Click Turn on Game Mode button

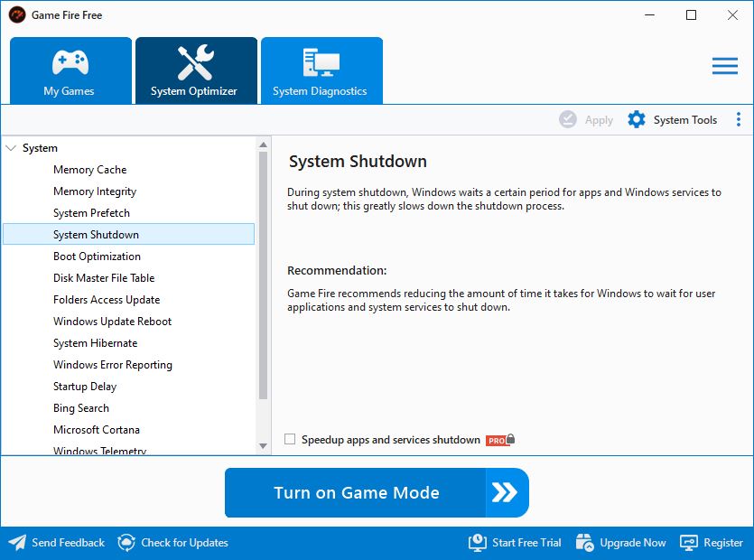tap(377, 492)
